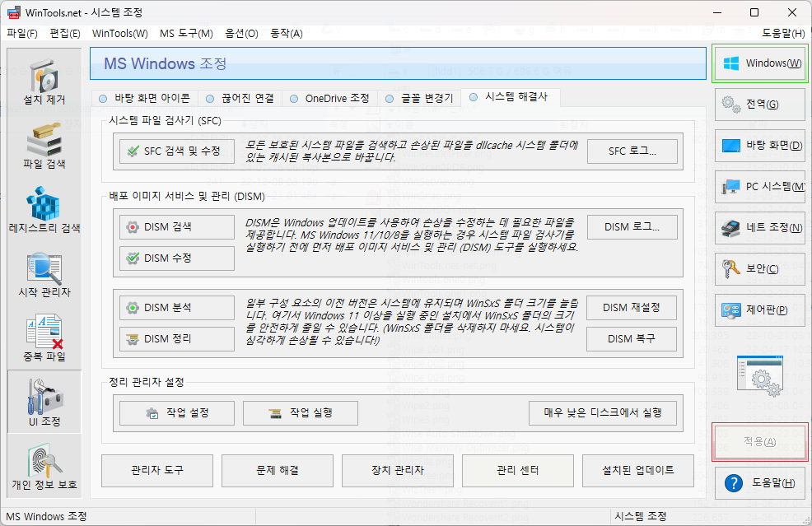Open the PC 시스템(M) category
This screenshot has width=812, height=526.
pyautogui.click(x=759, y=186)
